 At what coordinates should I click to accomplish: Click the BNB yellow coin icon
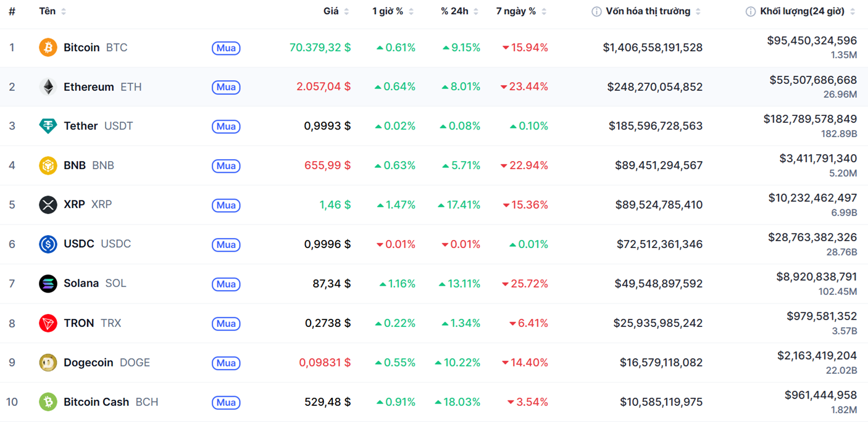pyautogui.click(x=48, y=165)
